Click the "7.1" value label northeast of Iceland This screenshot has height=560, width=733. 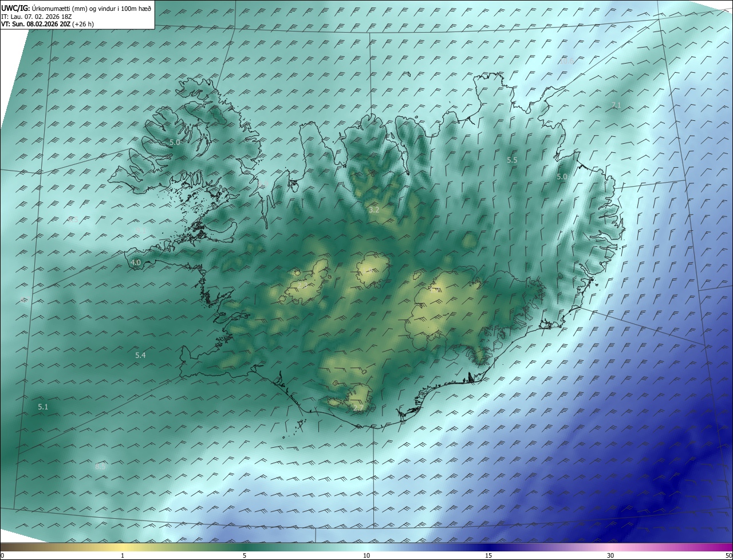tap(616, 105)
